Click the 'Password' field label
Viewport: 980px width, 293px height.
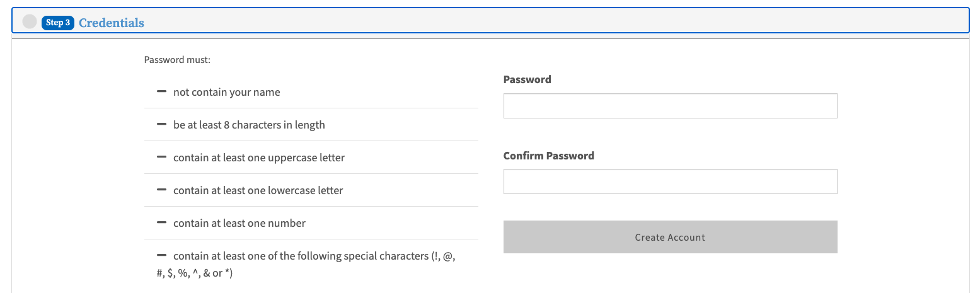(527, 79)
